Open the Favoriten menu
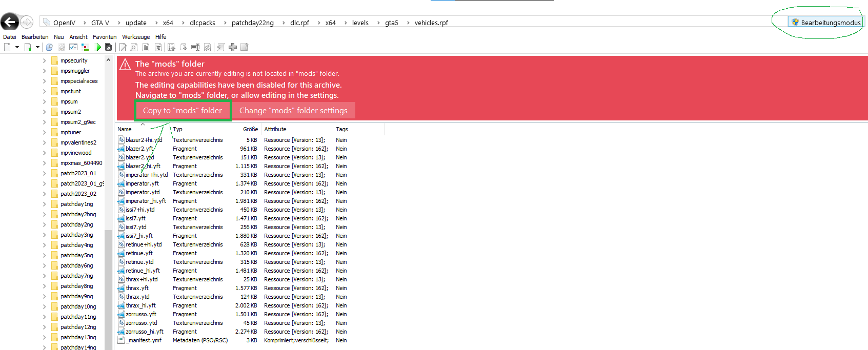 [x=105, y=37]
